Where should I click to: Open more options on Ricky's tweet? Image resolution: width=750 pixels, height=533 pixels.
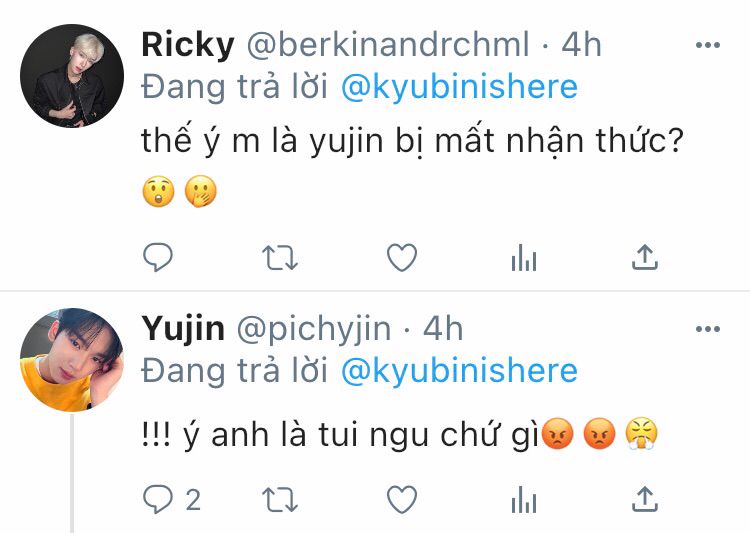click(707, 45)
